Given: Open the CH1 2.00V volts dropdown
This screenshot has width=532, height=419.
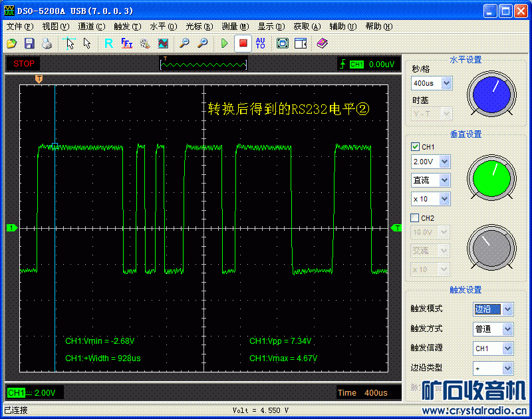Looking at the screenshot, I should 444,162.
